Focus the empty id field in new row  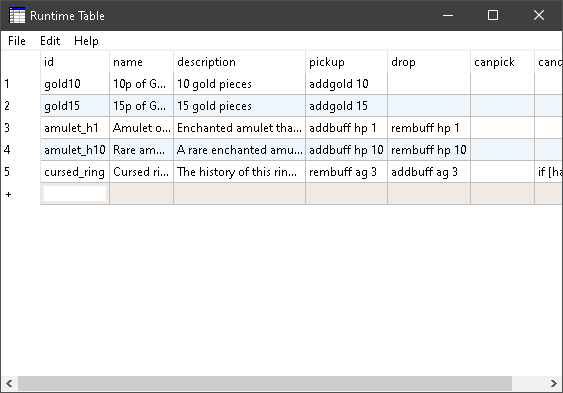point(75,194)
